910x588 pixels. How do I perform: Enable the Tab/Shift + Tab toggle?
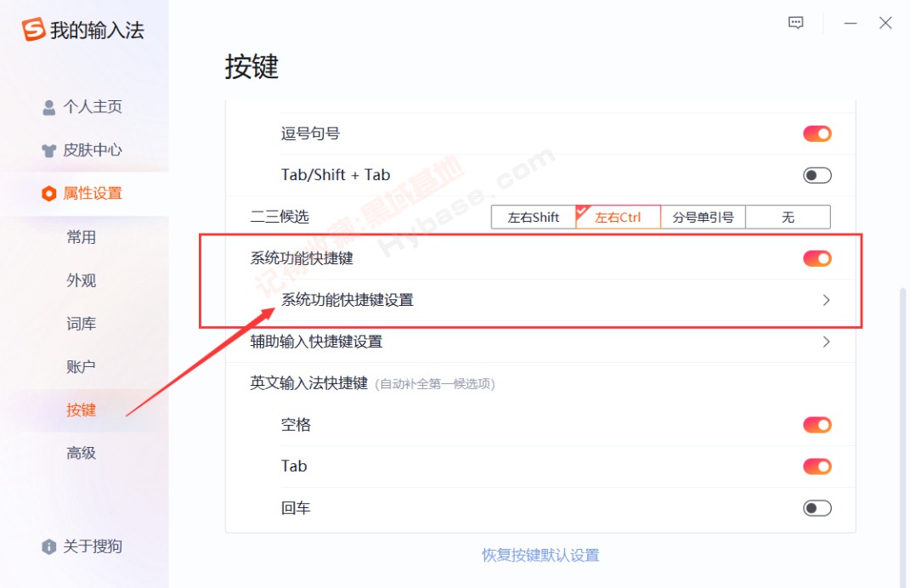pos(817,176)
